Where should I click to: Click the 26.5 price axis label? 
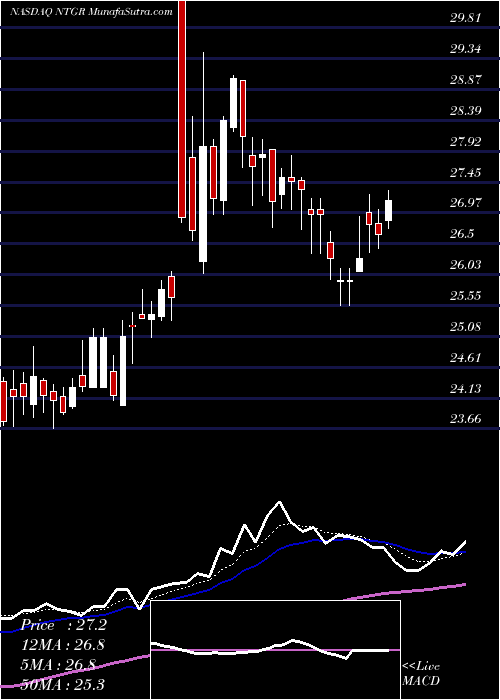[x=462, y=234]
